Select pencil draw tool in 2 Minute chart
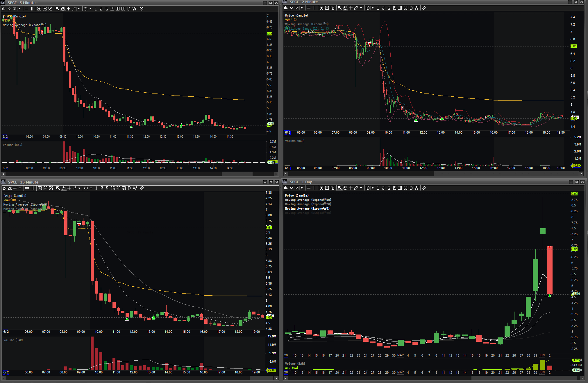Image resolution: width=588 pixels, height=383 pixels. tap(356, 8)
